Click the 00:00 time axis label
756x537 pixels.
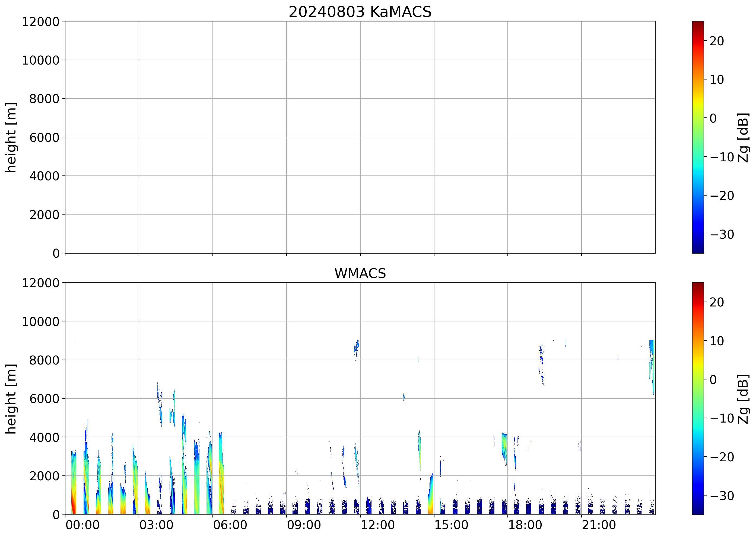click(x=82, y=525)
